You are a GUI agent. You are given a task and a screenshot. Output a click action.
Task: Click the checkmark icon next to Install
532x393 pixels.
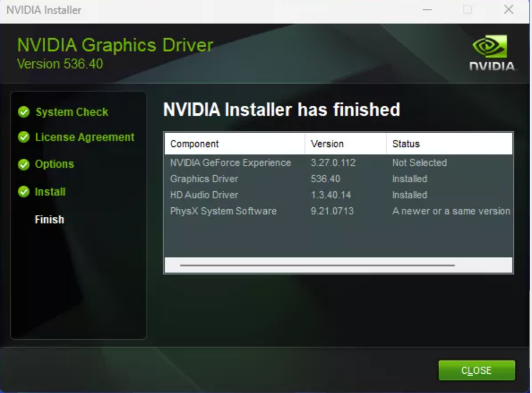(24, 192)
